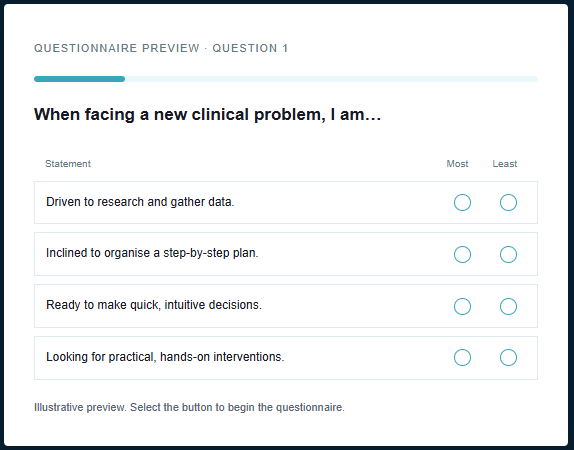Click the unfilled part of the progress bar

(331, 79)
